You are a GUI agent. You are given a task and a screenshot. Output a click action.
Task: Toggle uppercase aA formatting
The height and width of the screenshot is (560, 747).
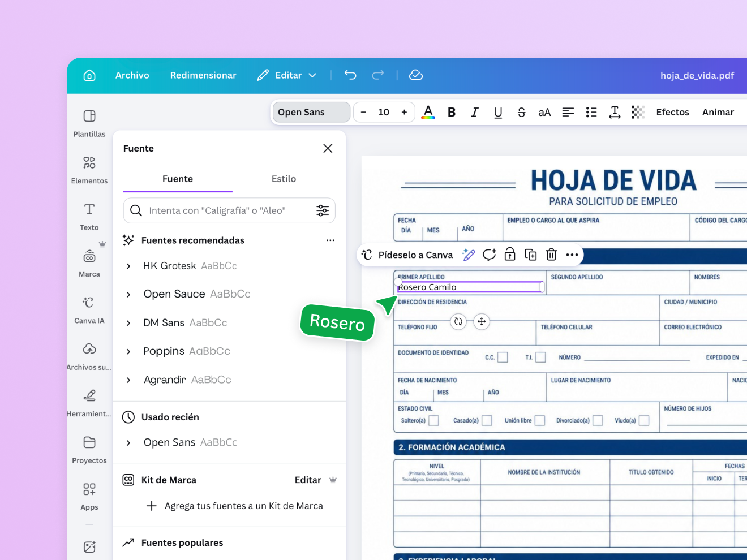point(544,112)
